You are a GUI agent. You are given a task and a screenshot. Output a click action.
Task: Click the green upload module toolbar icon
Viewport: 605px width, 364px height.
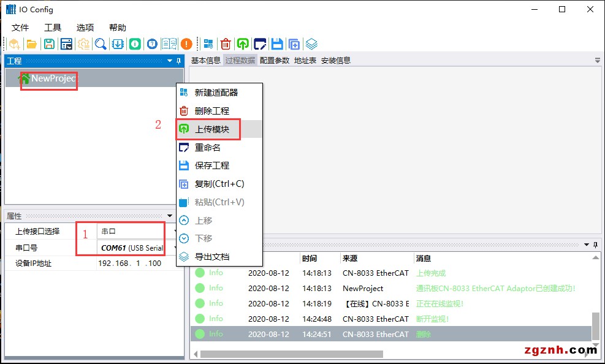coord(243,44)
